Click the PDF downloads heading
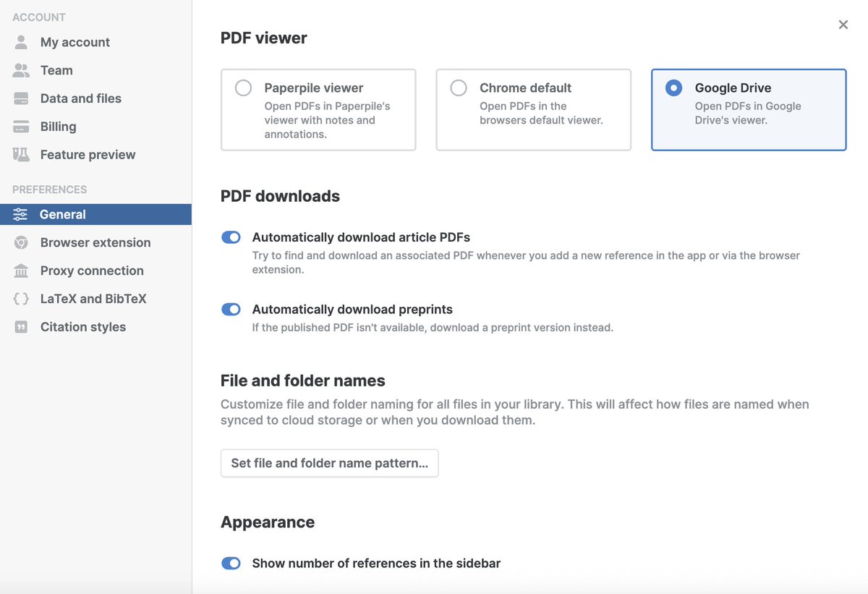The width and height of the screenshot is (868, 594). point(280,196)
